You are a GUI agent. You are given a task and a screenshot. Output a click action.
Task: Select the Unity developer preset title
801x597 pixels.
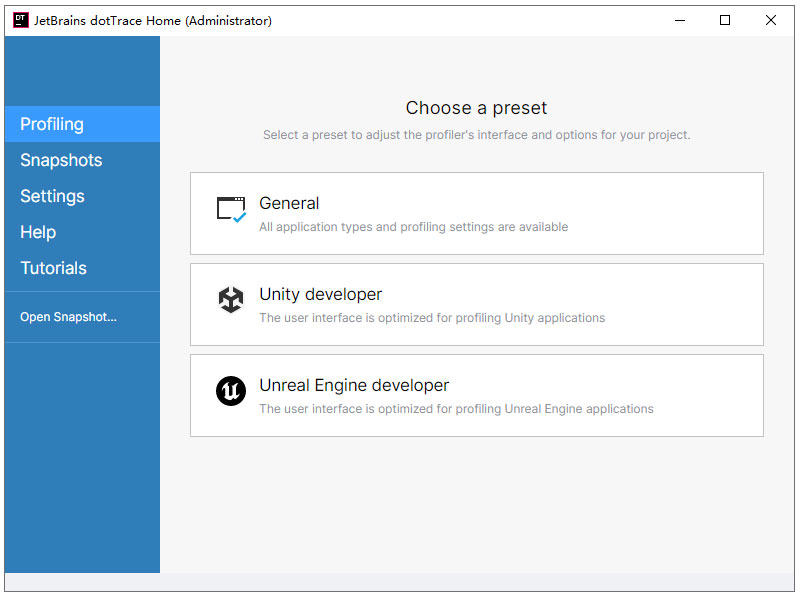click(320, 294)
